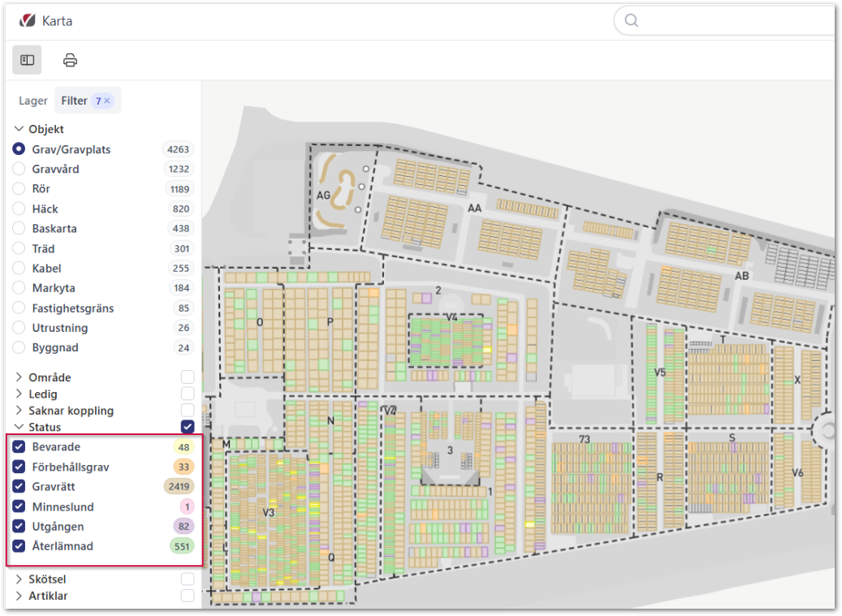
Task: Select the Träd radio button
Action: (19, 248)
